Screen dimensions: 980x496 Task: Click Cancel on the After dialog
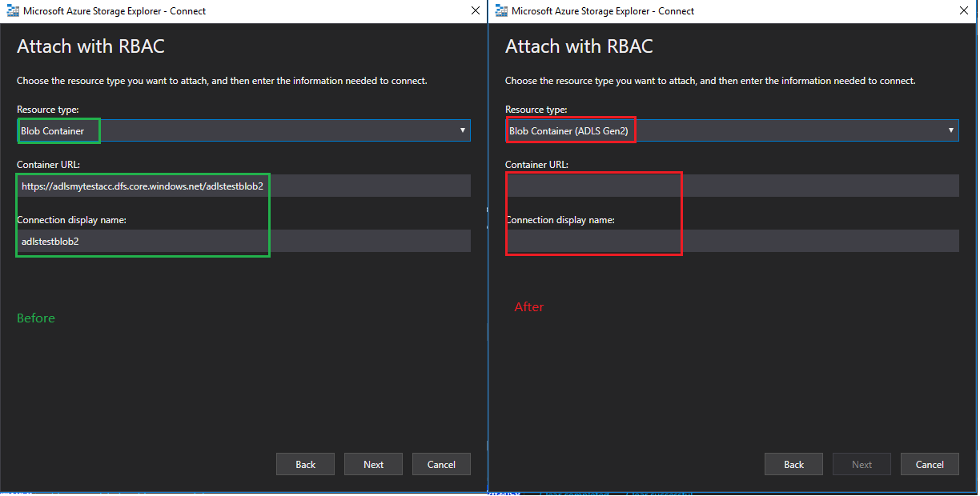point(930,464)
